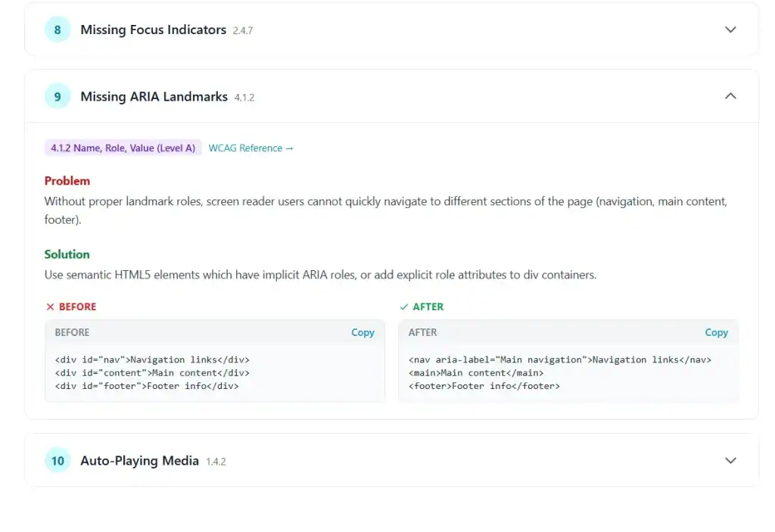Image resolution: width=775 pixels, height=532 pixels.
Task: Collapse the Missing ARIA Landmarks section chevron
Action: (730, 96)
